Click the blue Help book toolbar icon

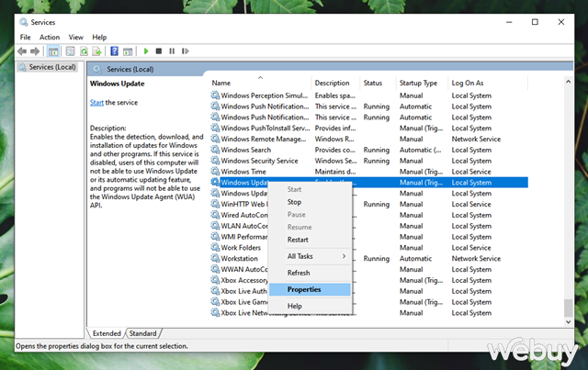point(114,51)
